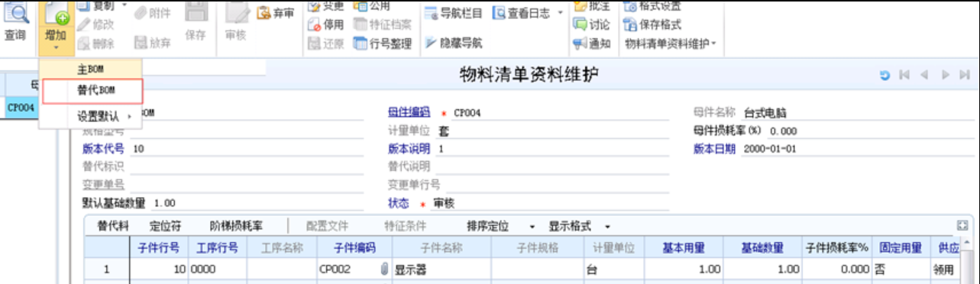Click the 批注 annotation button
The image size is (980, 284).
592,6
